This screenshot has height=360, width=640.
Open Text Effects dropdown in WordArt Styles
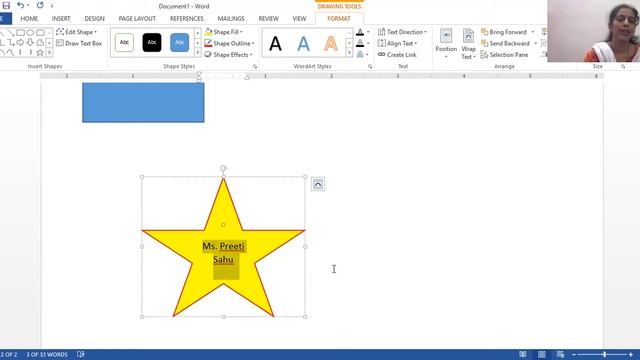tap(368, 54)
